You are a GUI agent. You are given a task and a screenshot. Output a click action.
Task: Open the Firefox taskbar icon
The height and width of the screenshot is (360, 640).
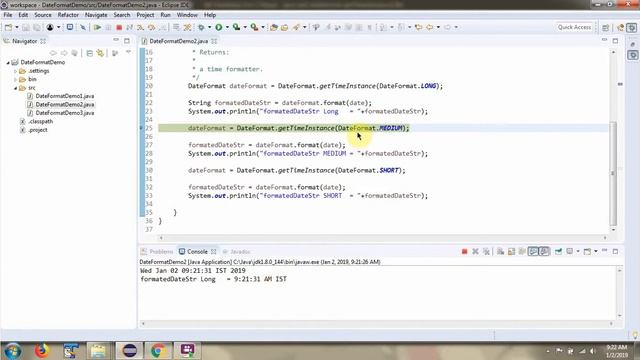[x=41, y=351]
